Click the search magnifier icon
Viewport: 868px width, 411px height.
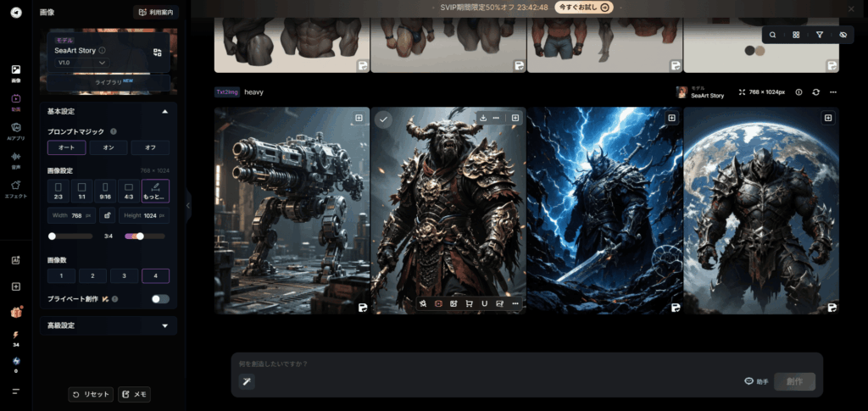[x=772, y=35]
